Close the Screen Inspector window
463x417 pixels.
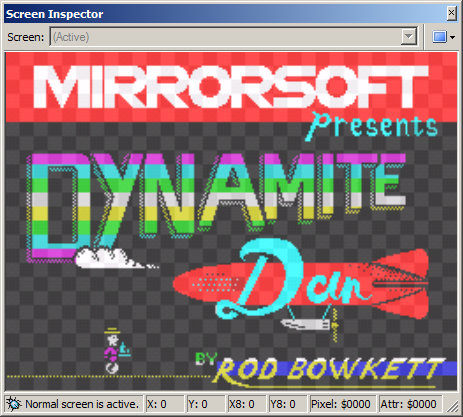pyautogui.click(x=451, y=13)
